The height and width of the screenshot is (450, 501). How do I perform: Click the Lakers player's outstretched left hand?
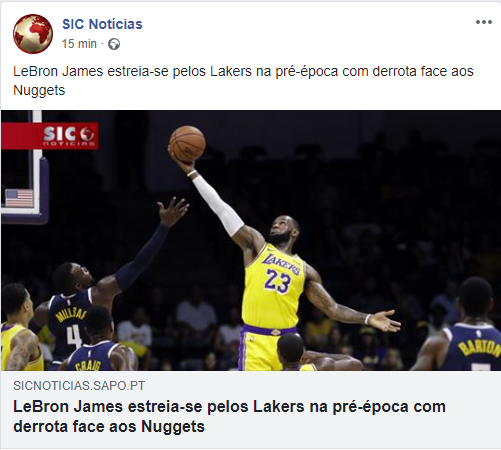pos(383,320)
